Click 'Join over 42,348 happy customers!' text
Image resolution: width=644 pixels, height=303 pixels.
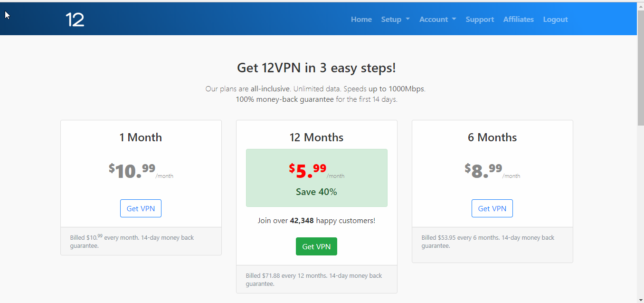click(x=316, y=221)
